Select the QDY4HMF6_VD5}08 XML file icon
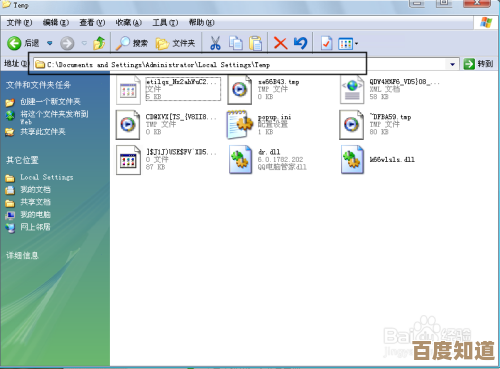Image resolution: width=500 pixels, height=369 pixels. (352, 90)
